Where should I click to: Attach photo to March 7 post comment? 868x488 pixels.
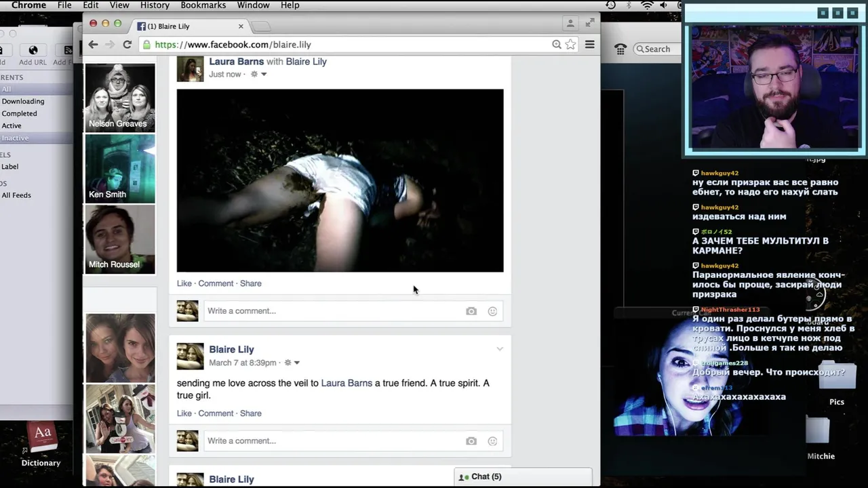[471, 441]
